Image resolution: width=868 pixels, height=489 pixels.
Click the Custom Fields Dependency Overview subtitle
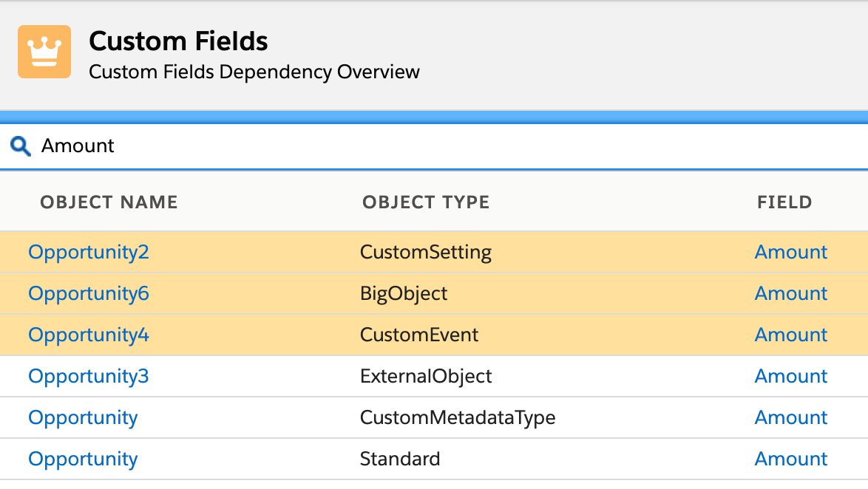tap(254, 72)
